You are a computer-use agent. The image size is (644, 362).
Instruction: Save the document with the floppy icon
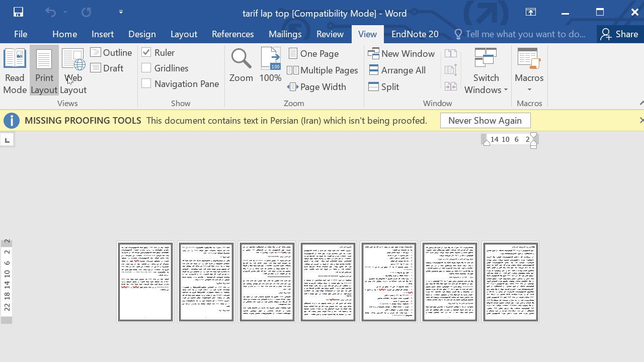(x=18, y=12)
